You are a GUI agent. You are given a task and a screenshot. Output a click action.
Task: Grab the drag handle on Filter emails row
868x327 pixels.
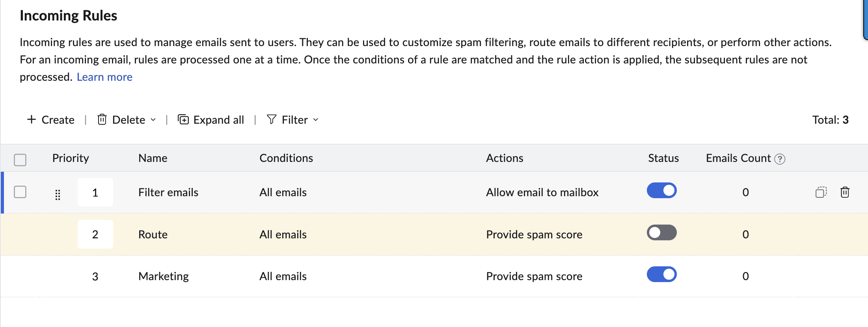[58, 194]
